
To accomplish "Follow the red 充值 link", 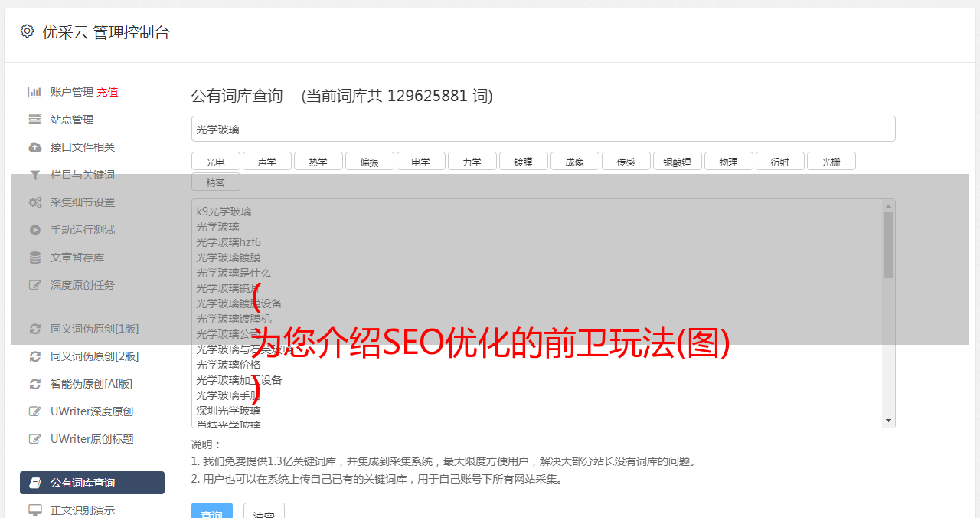I will [107, 92].
